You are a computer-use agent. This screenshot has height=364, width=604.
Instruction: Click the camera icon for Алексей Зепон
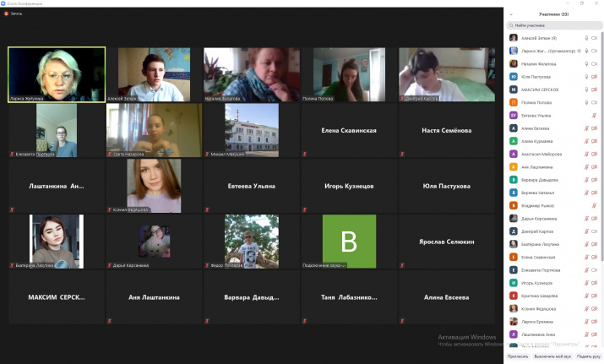595,38
